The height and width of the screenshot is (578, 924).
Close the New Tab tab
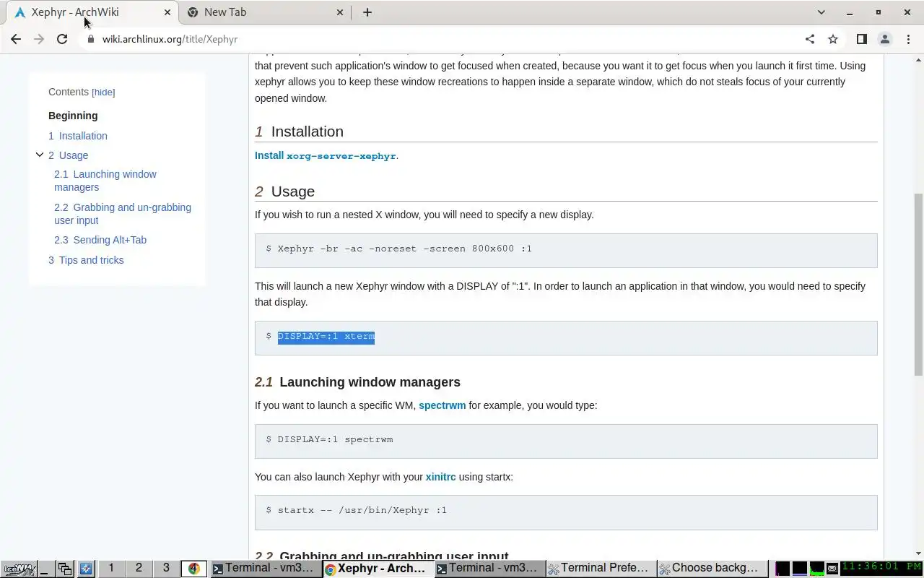341,12
